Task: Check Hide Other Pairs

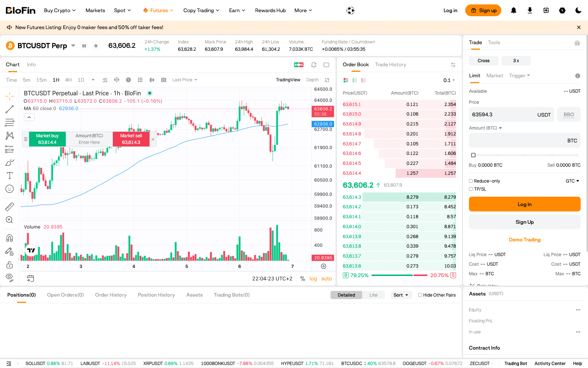Action: (420, 295)
